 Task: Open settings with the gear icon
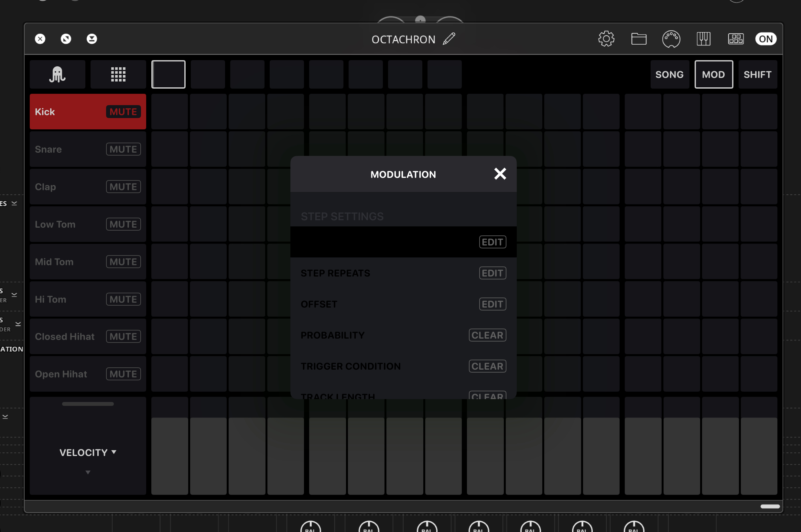tap(606, 39)
